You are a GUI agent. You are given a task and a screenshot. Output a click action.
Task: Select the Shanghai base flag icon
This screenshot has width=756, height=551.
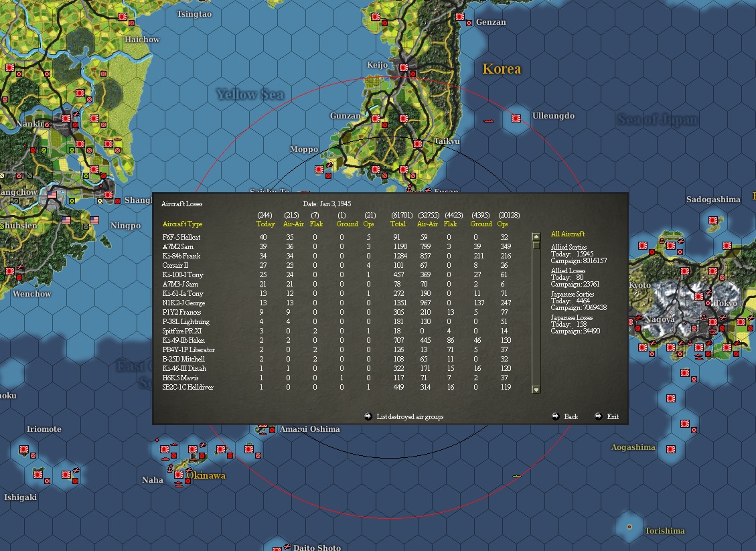[x=108, y=195]
